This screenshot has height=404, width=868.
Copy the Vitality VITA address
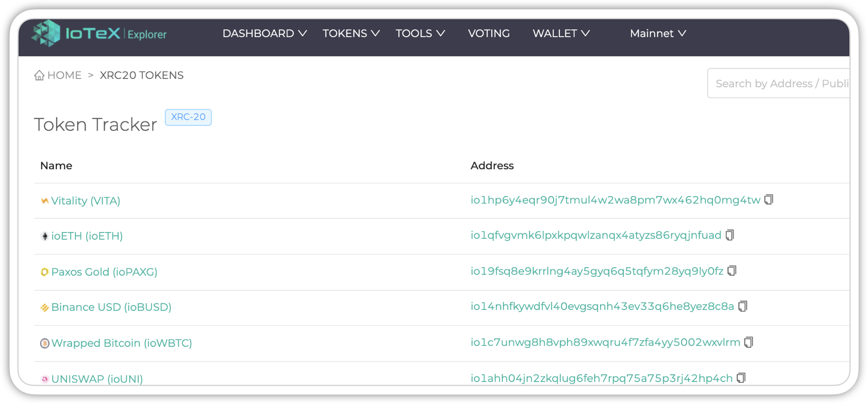769,200
